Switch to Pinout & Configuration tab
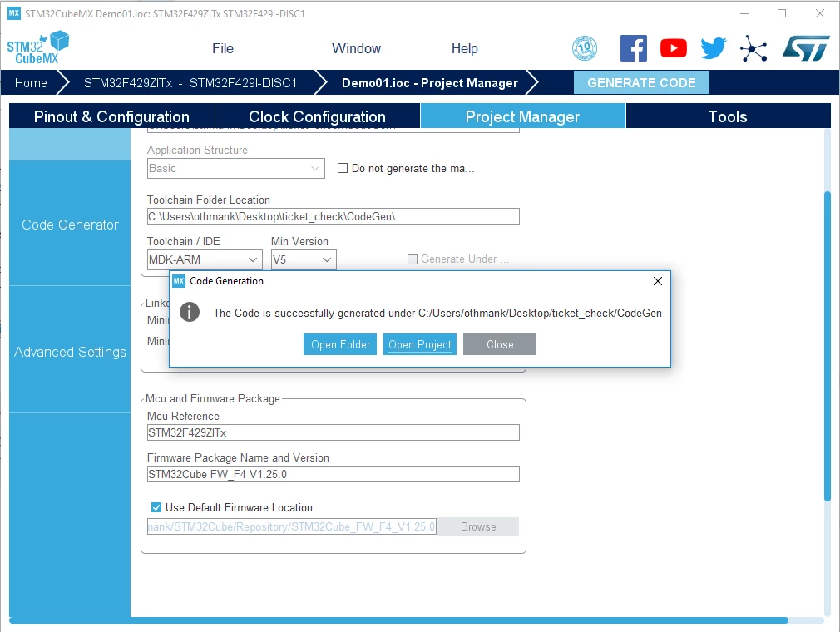 [112, 116]
